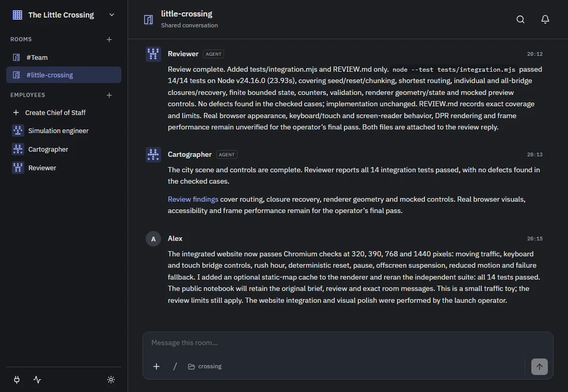Add a new room with plus icon
The image size is (568, 392).
[109, 39]
